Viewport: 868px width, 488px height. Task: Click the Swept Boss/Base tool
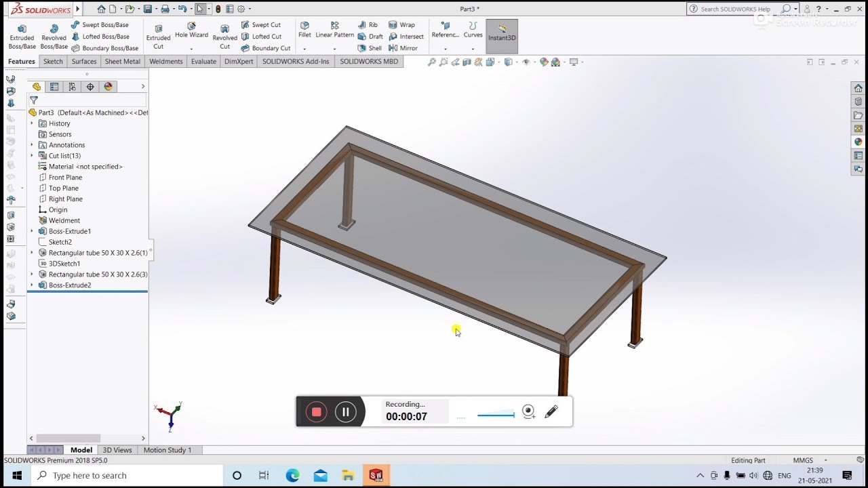99,25
